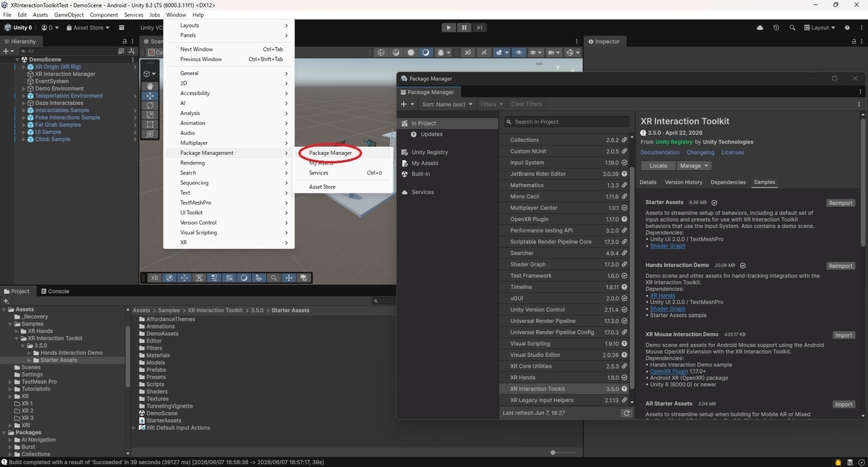Open the Documentation link

coord(660,153)
